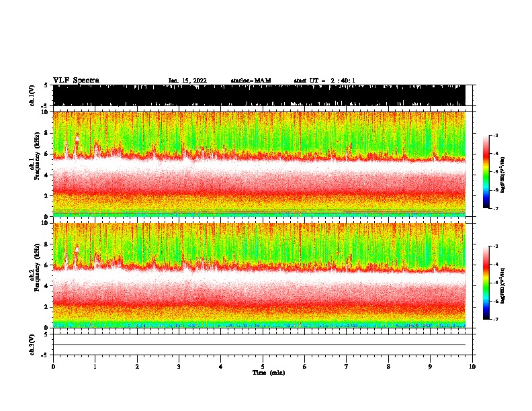Click the "-5" tick on the ch.3(V) axis
This screenshot has width=532, height=411.
(45, 355)
